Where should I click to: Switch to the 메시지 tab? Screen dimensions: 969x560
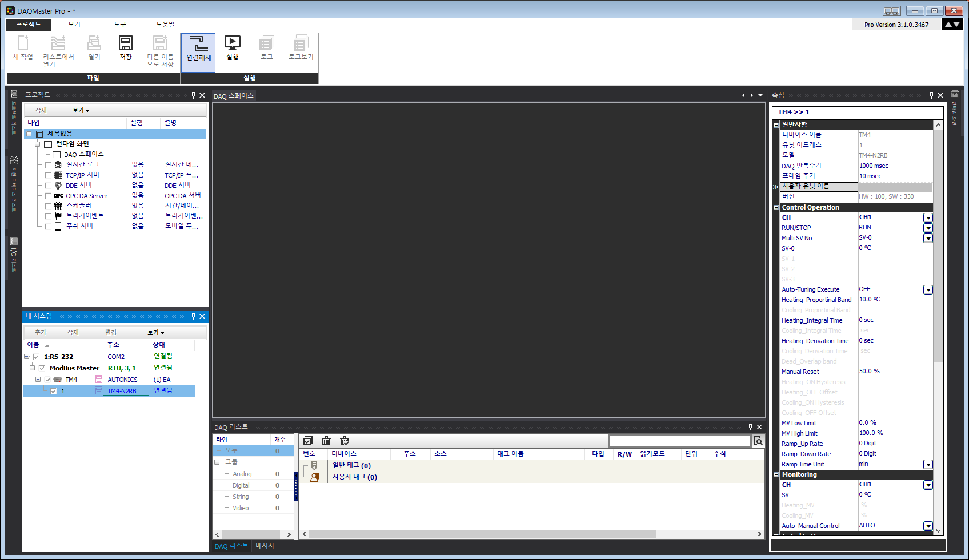tap(265, 546)
